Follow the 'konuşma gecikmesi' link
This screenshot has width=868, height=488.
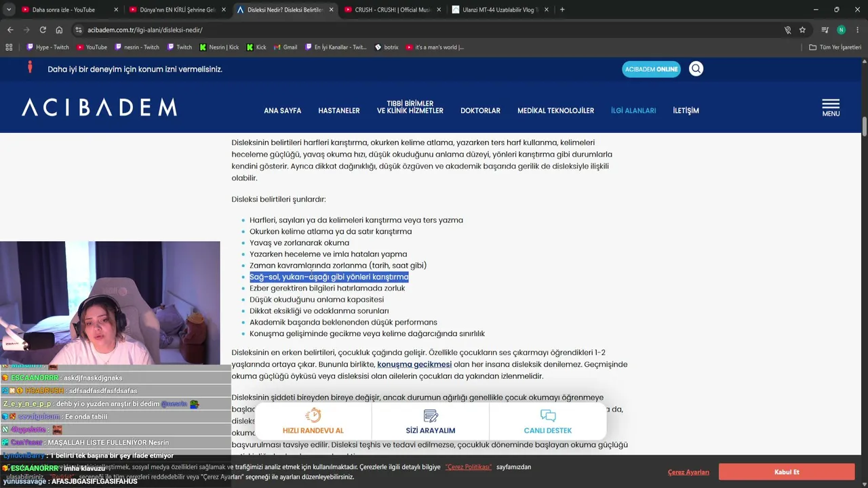414,364
